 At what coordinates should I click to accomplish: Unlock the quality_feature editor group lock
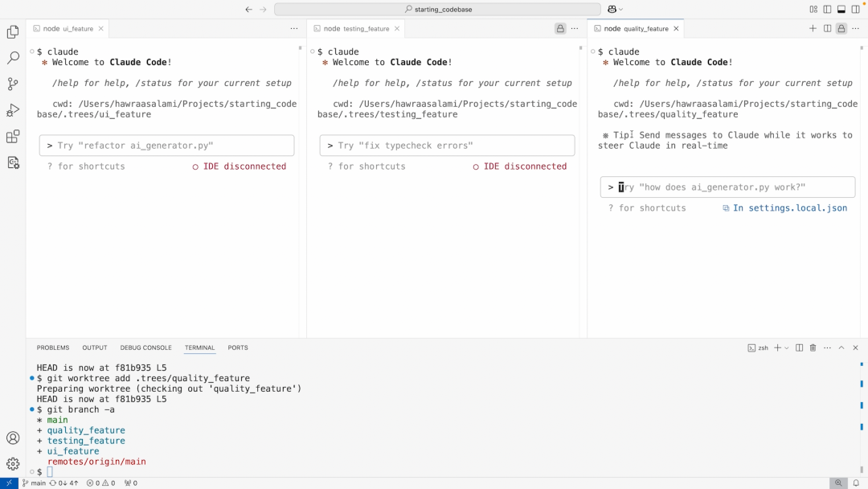841,27
